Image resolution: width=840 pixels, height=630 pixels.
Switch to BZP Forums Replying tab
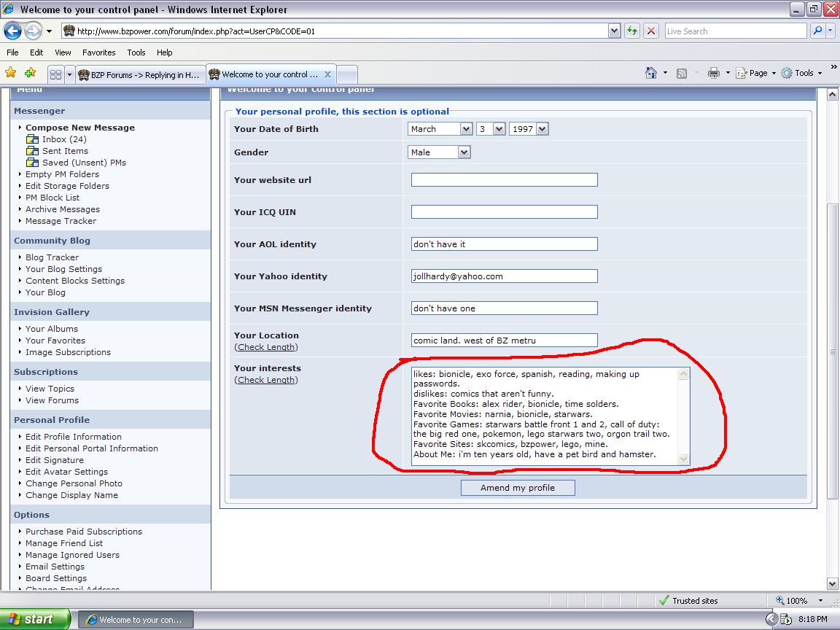coord(140,75)
